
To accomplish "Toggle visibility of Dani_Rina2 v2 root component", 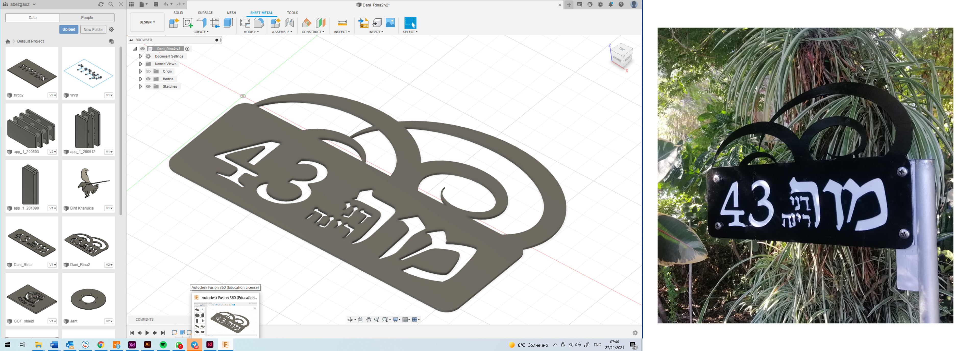I will [143, 49].
